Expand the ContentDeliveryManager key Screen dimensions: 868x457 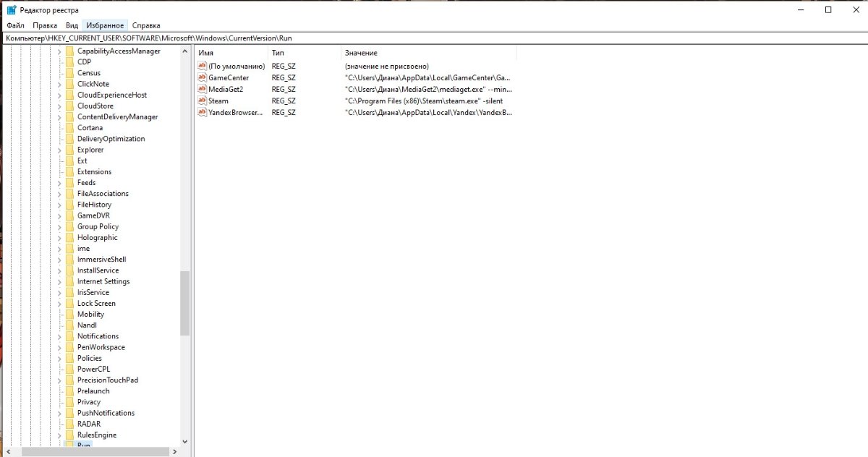point(59,117)
